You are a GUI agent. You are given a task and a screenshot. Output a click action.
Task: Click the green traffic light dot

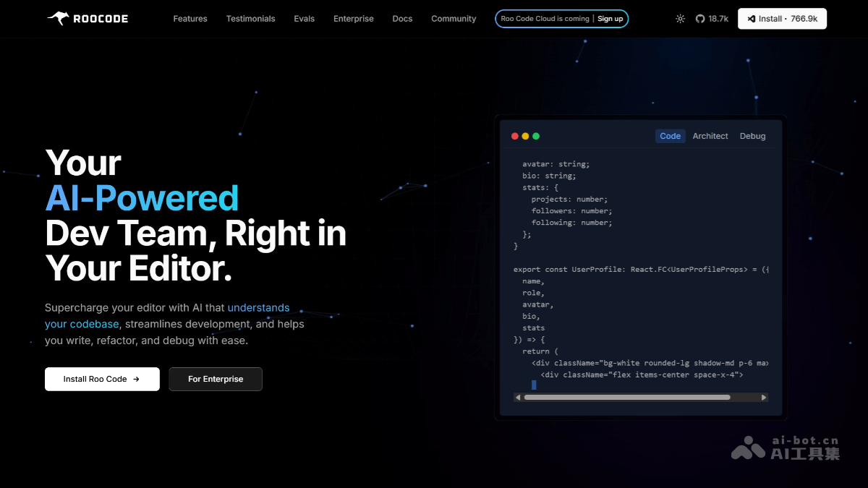535,135
